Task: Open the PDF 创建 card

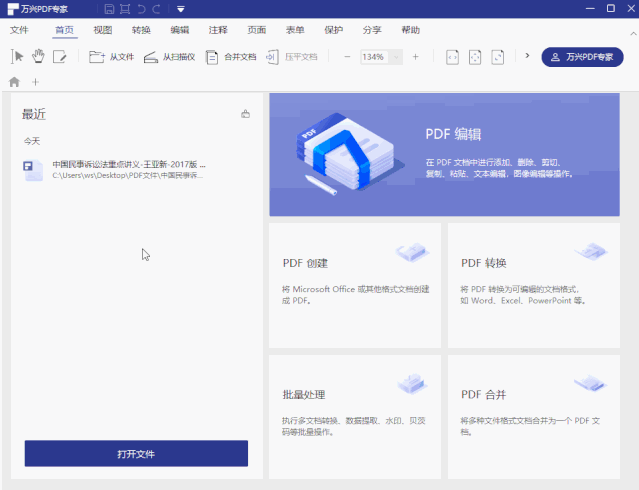Action: 355,285
